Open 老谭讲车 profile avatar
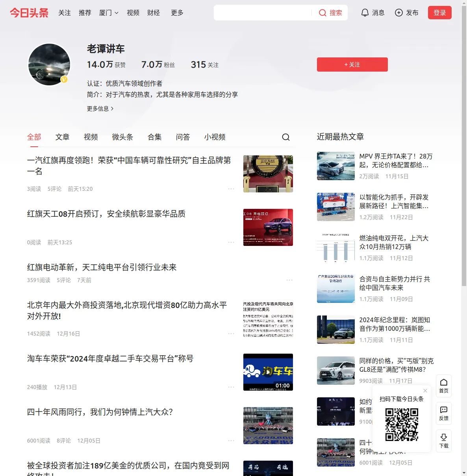The image size is (467, 476). [x=49, y=65]
